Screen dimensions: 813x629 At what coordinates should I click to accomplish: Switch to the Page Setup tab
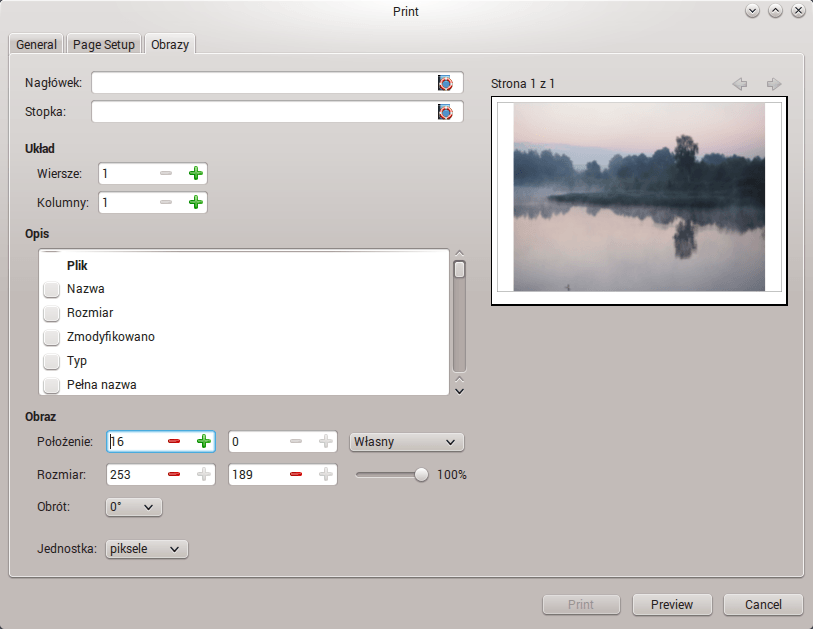pyautogui.click(x=104, y=44)
